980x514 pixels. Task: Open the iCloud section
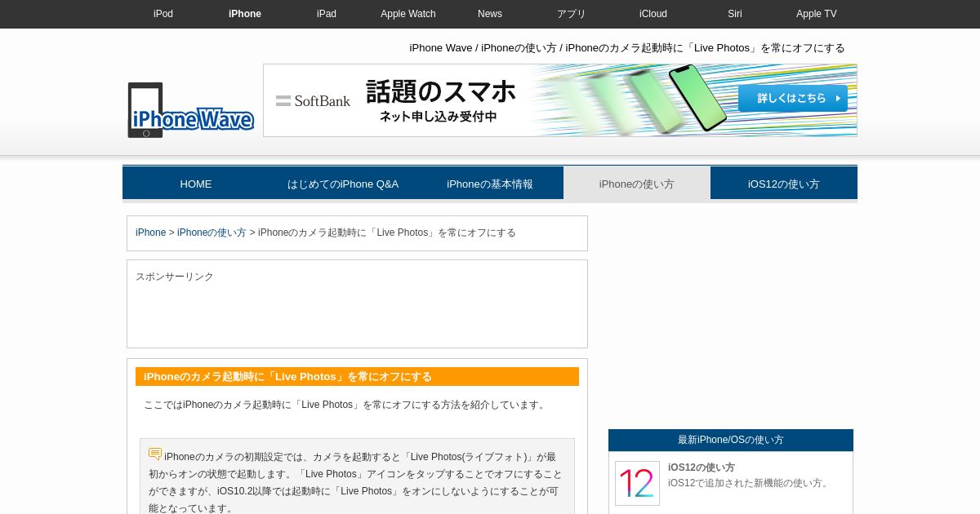pyautogui.click(x=653, y=14)
